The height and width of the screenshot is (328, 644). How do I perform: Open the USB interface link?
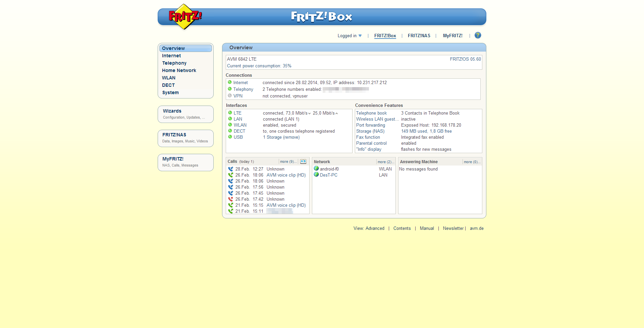coord(238,137)
